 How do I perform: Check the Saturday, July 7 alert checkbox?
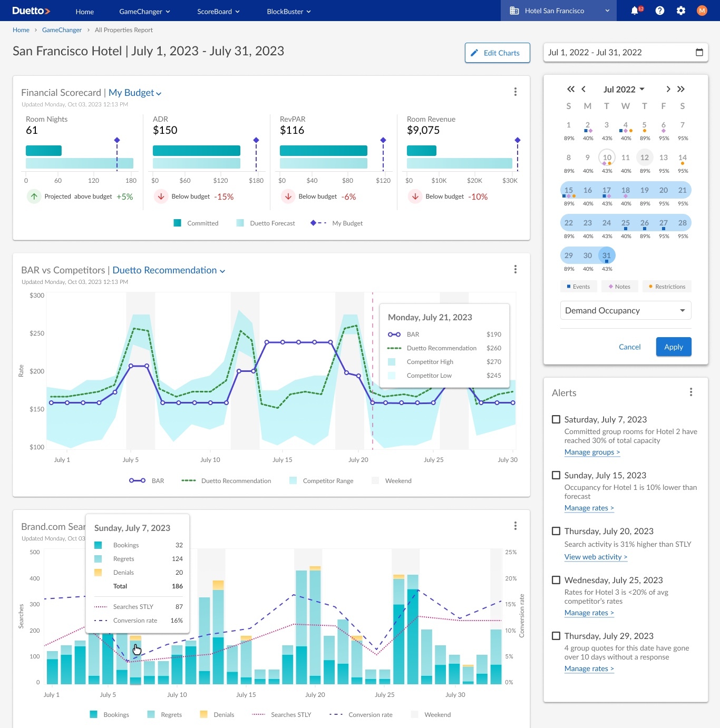[x=556, y=419]
